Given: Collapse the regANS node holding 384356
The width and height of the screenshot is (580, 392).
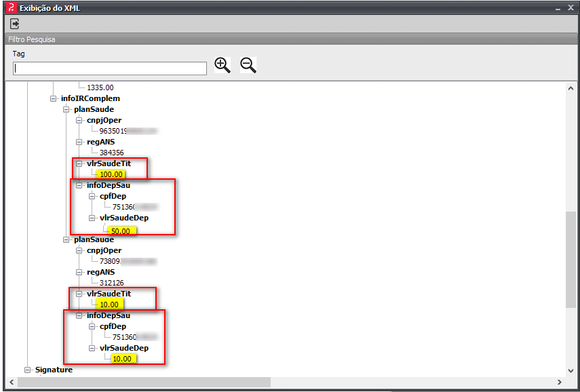Looking at the screenshot, I should (x=79, y=142).
